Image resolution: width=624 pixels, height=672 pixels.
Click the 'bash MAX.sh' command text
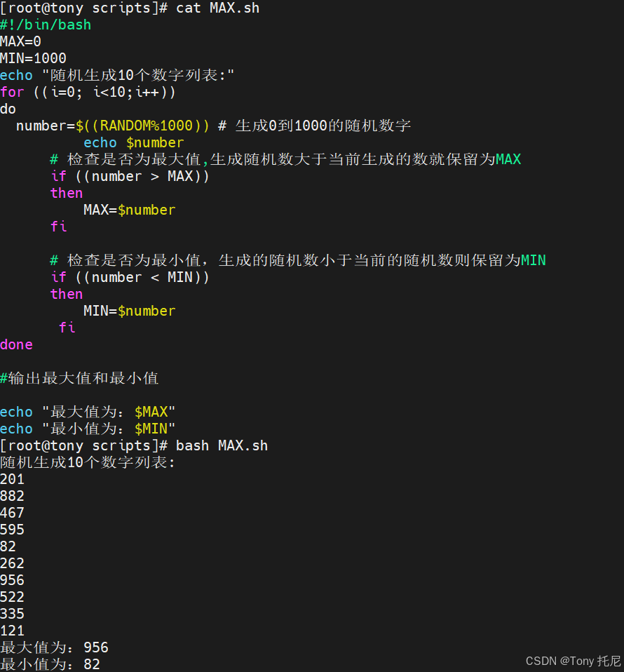[222, 445]
